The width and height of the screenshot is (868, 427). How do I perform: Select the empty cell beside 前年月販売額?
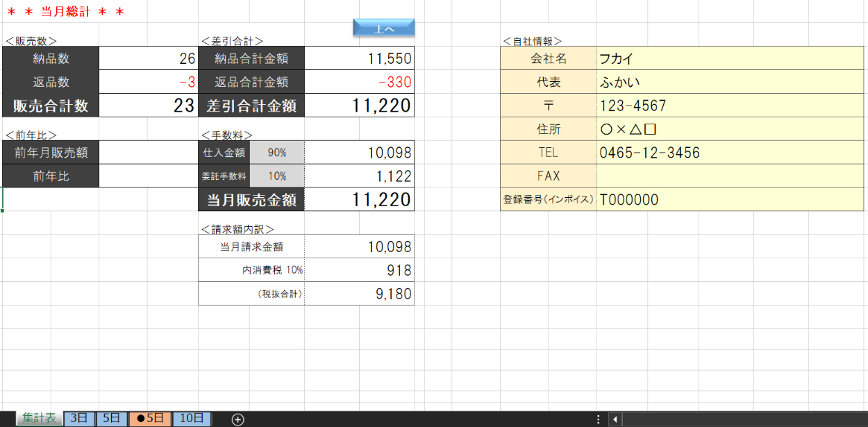(x=148, y=153)
